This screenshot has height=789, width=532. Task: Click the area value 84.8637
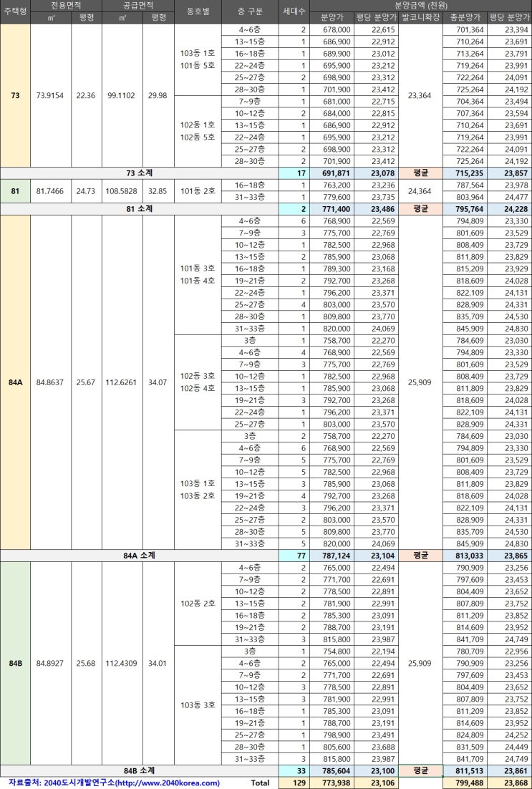tap(50, 382)
